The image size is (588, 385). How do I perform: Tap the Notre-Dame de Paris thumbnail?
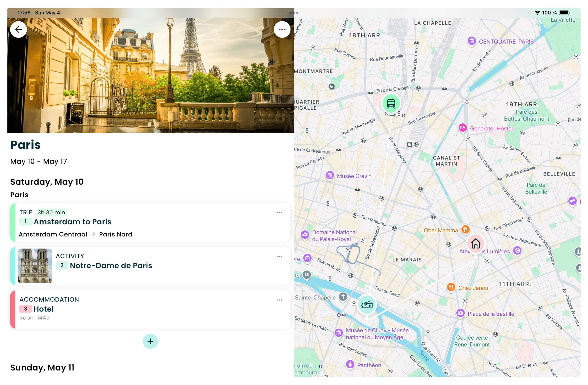(x=35, y=266)
